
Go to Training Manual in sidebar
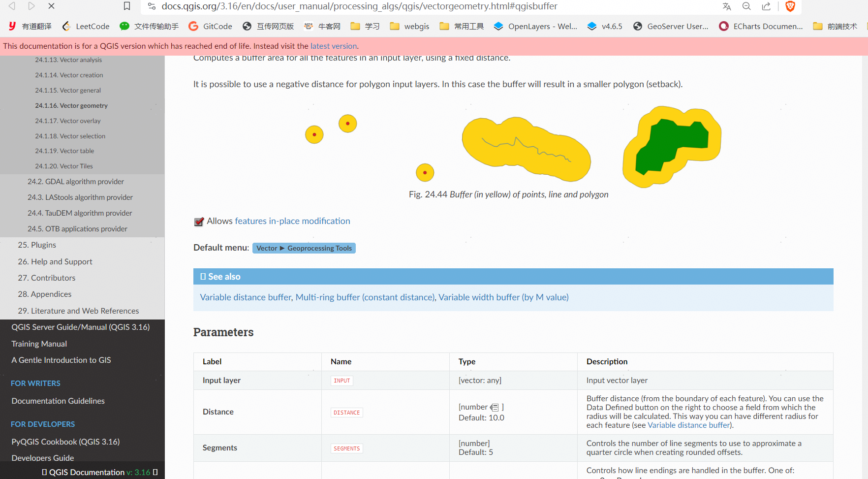[x=39, y=344]
